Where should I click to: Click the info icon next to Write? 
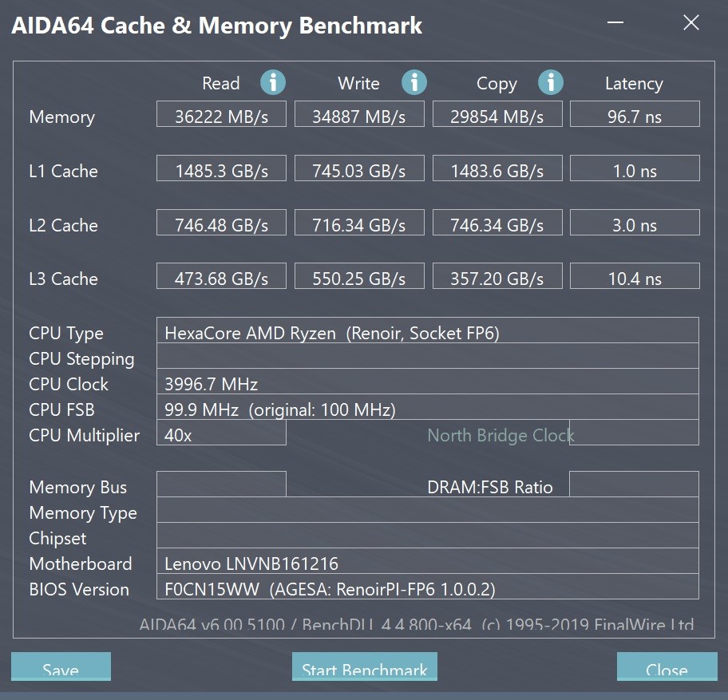click(x=414, y=83)
